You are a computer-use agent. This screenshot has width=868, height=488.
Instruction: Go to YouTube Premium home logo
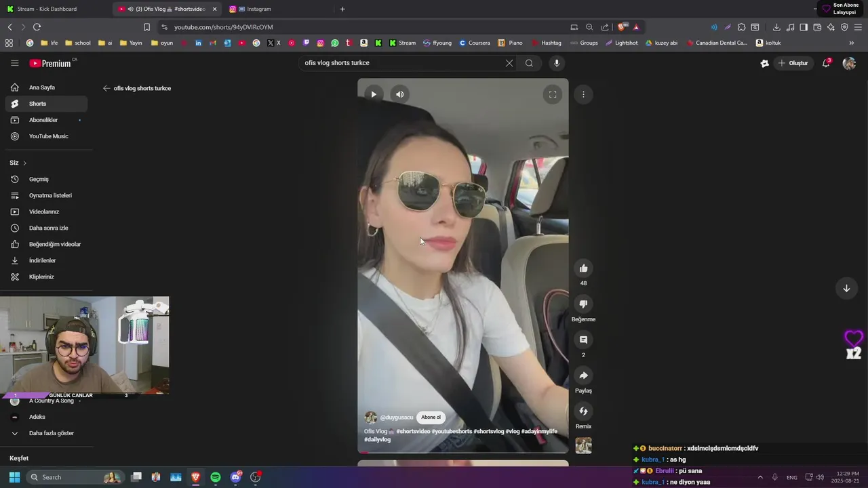pyautogui.click(x=52, y=63)
